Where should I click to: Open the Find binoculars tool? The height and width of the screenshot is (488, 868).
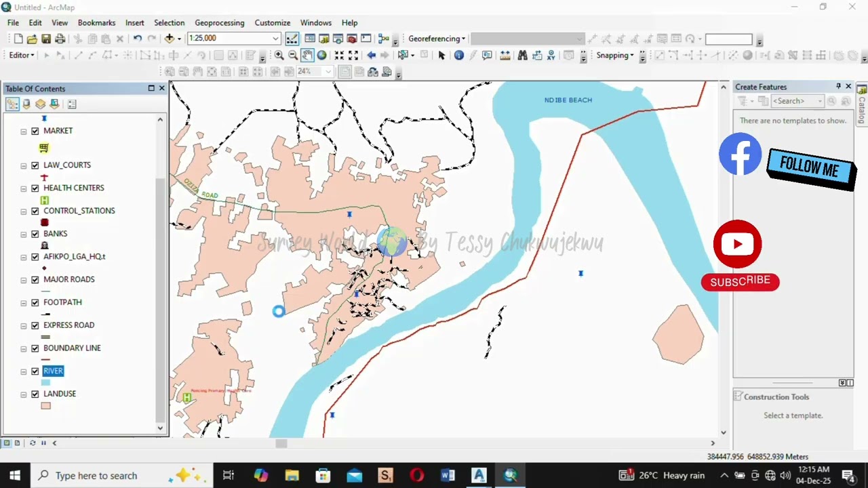pyautogui.click(x=522, y=56)
